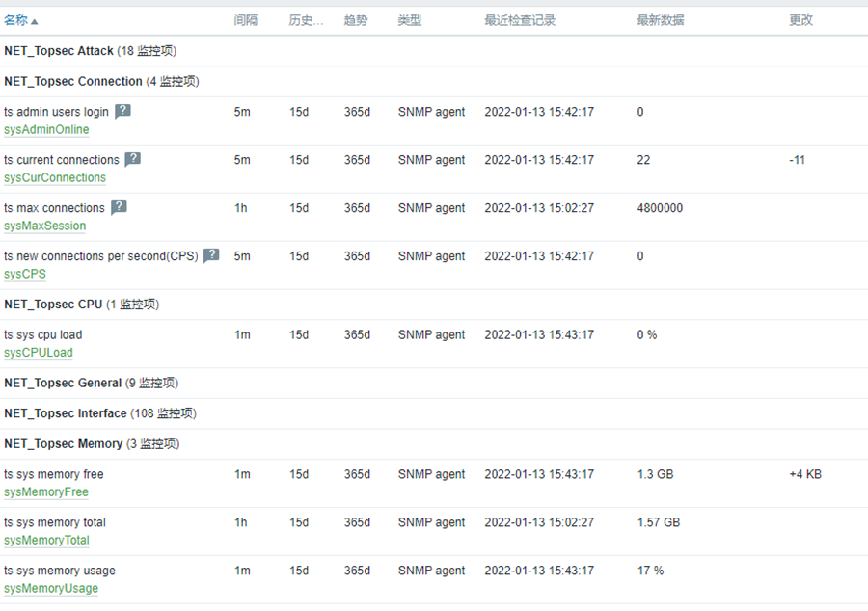Screen dimensions: 868x611
Task: Click 历史 column header
Action: pos(306,20)
